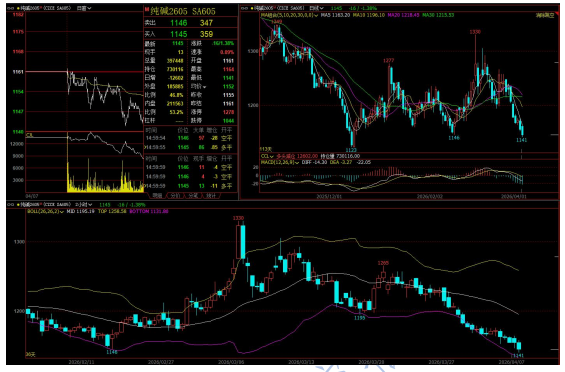
Task: Click the red corner triangle of daily chart
Action: point(557,13)
